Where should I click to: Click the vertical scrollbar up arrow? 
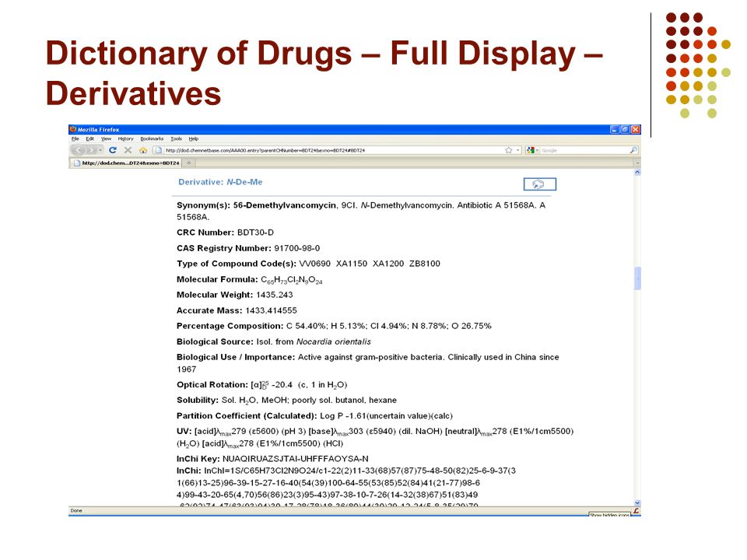point(637,173)
